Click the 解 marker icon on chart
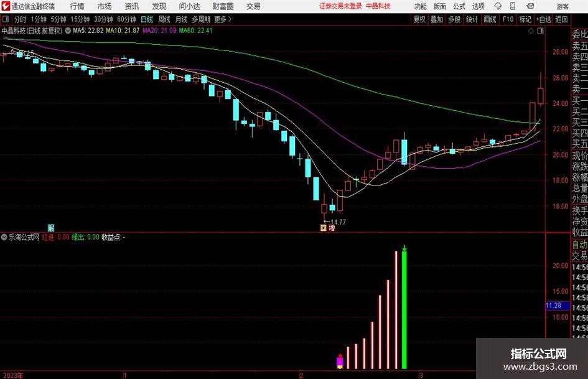The width and height of the screenshot is (588, 379). point(51,227)
